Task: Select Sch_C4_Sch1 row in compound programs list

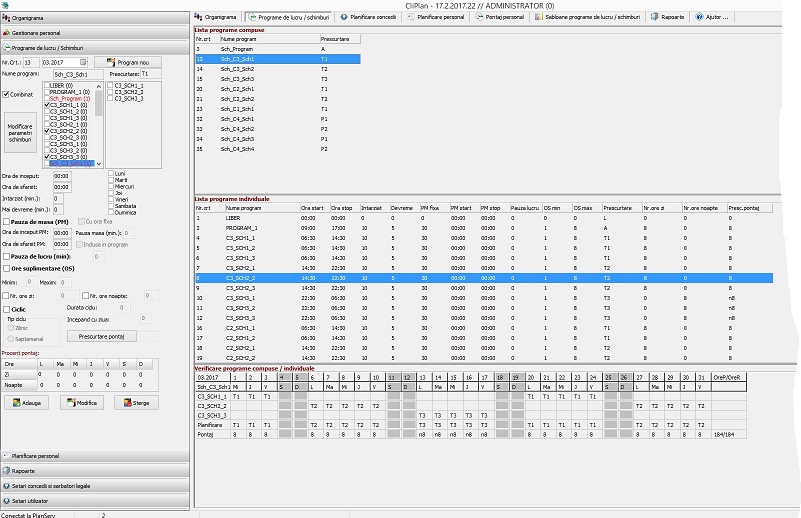Action: tap(238, 119)
